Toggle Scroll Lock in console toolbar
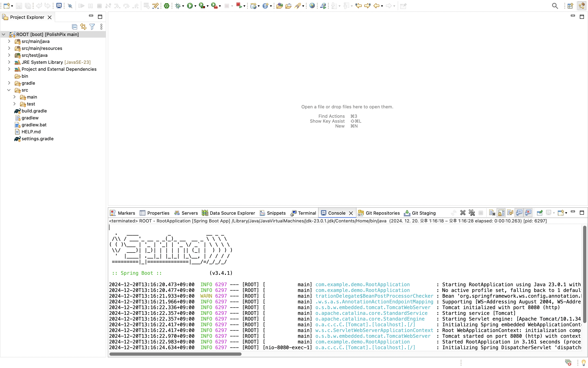 point(501,213)
